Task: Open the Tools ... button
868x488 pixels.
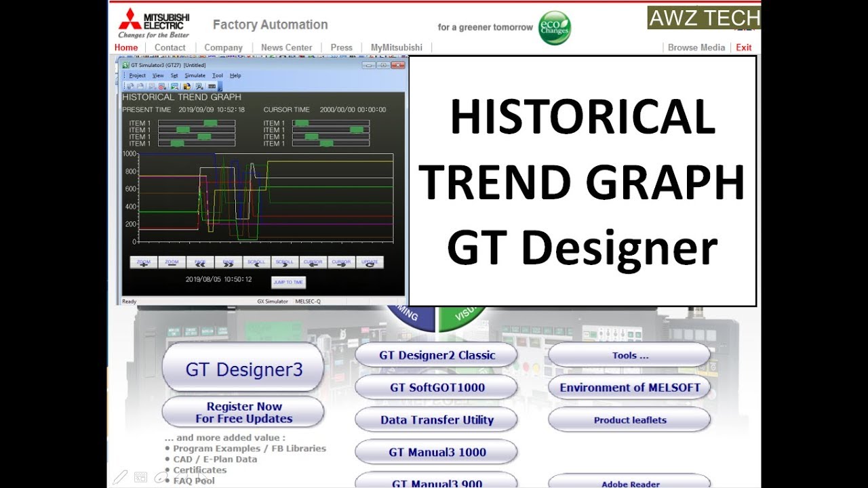Action: 629,355
